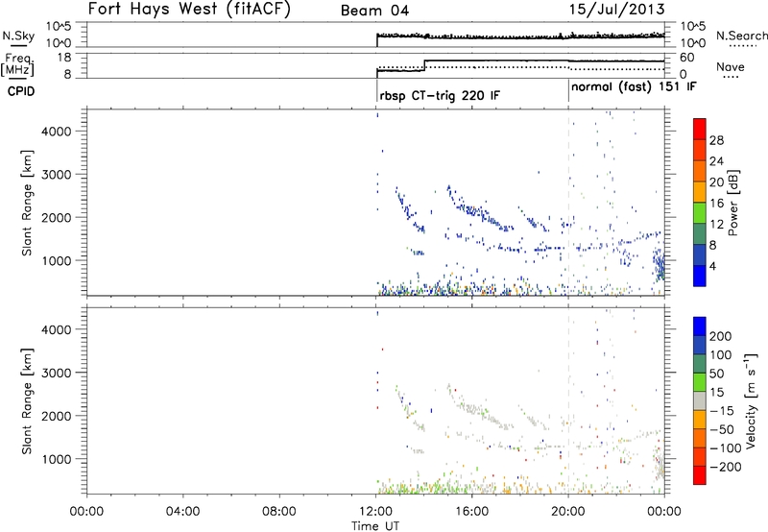Screen dimensions: 768x532
Task: Click the 'Power [dB]' colorbar label
Action: tap(732, 203)
